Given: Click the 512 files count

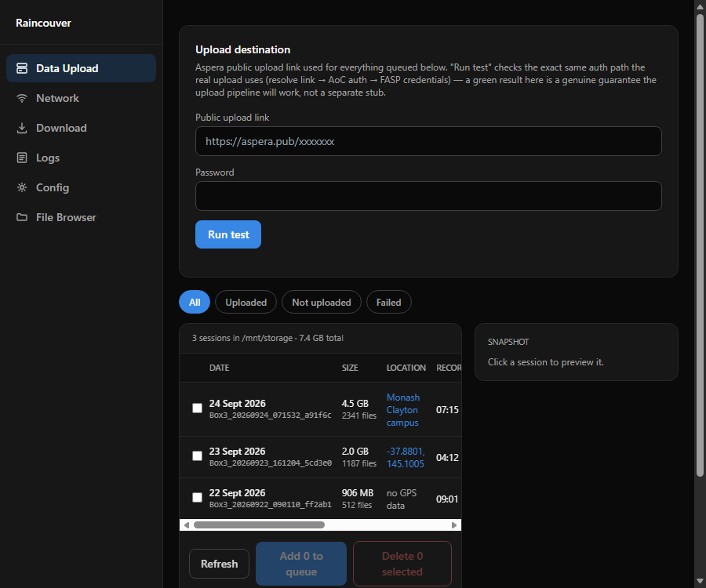Looking at the screenshot, I should click(357, 505).
